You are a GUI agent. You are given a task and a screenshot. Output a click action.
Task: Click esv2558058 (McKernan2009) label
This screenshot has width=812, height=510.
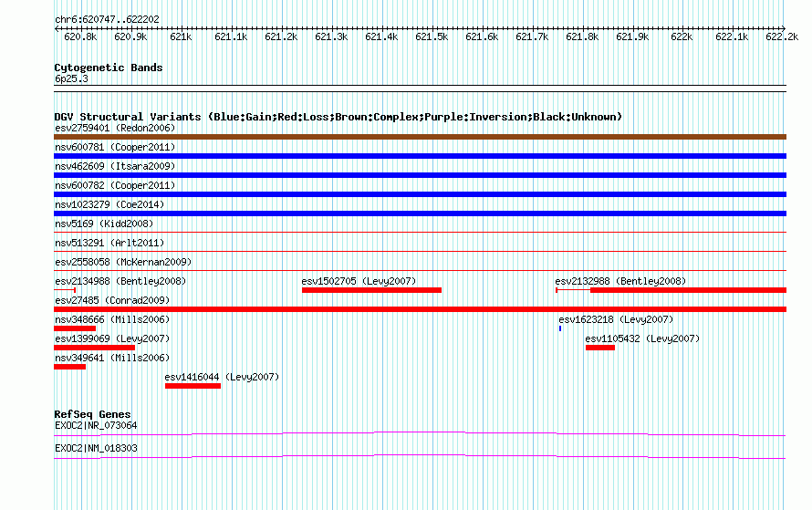(123, 262)
